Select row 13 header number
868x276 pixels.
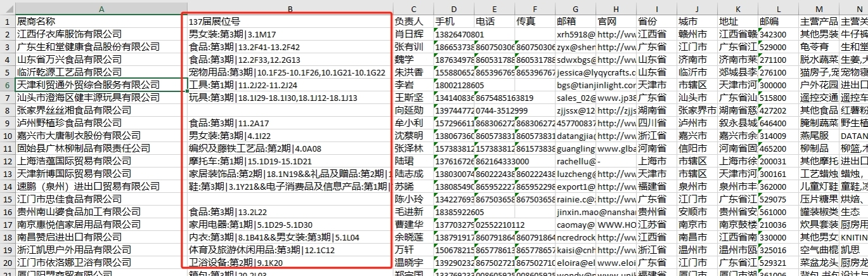[7, 173]
